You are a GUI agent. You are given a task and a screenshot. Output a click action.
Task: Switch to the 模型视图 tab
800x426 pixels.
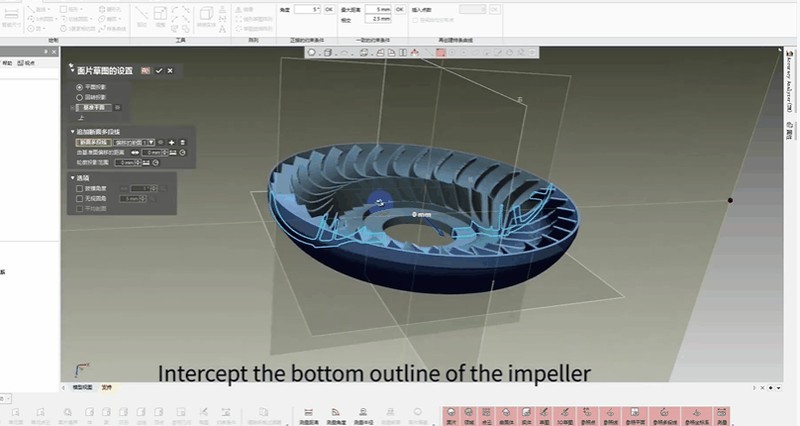83,387
